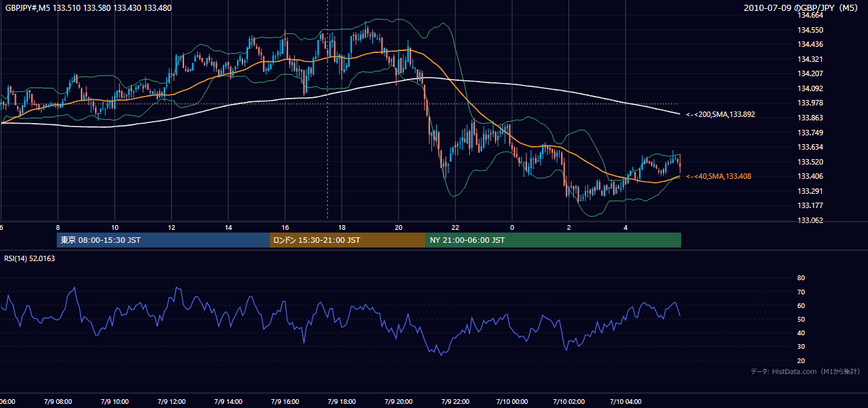Click the RSI 30 level label

(801, 347)
